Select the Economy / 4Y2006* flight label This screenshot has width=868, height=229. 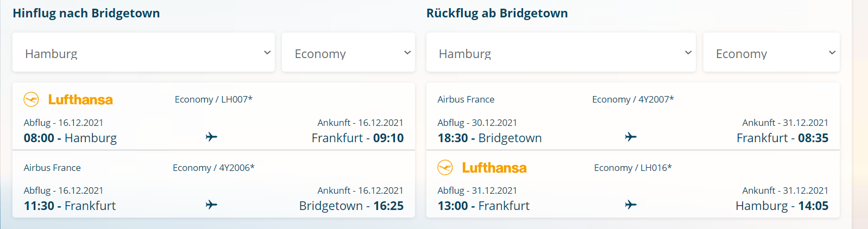[x=213, y=168]
